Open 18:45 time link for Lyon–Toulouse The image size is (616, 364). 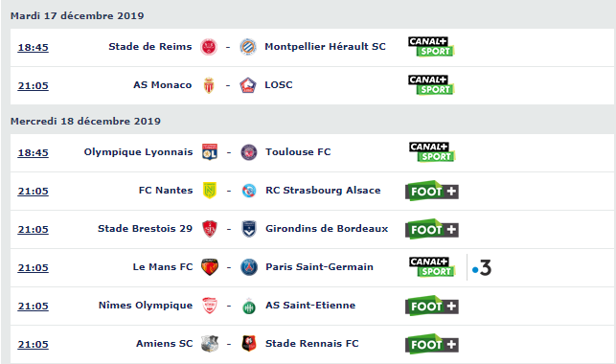[33, 152]
